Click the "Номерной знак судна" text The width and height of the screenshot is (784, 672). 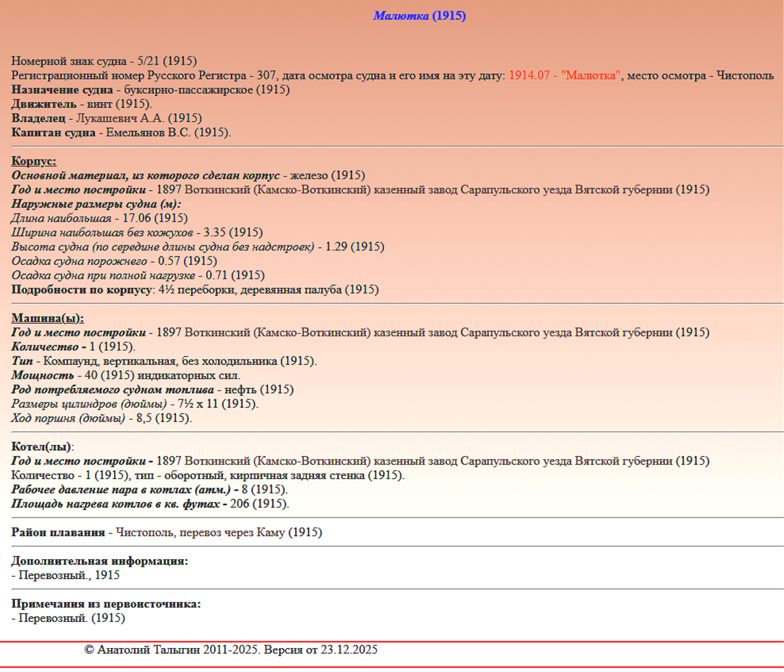pos(69,61)
